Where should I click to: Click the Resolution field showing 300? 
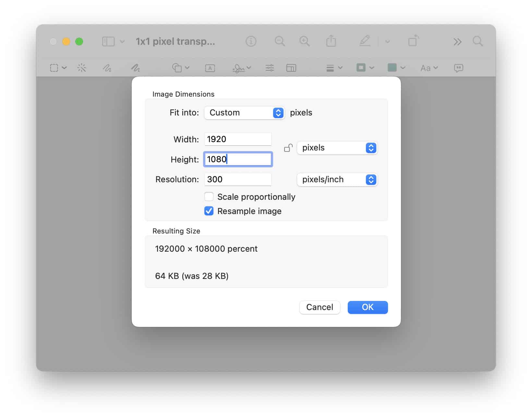coord(238,179)
